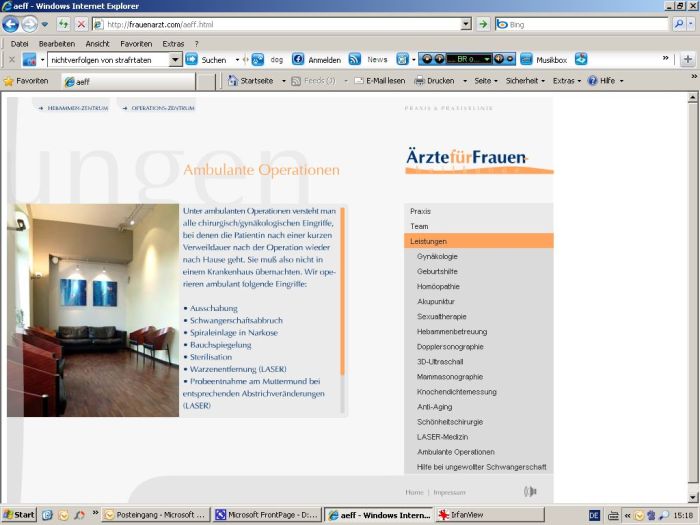
Task: Open the Datei menu
Action: click(x=19, y=44)
